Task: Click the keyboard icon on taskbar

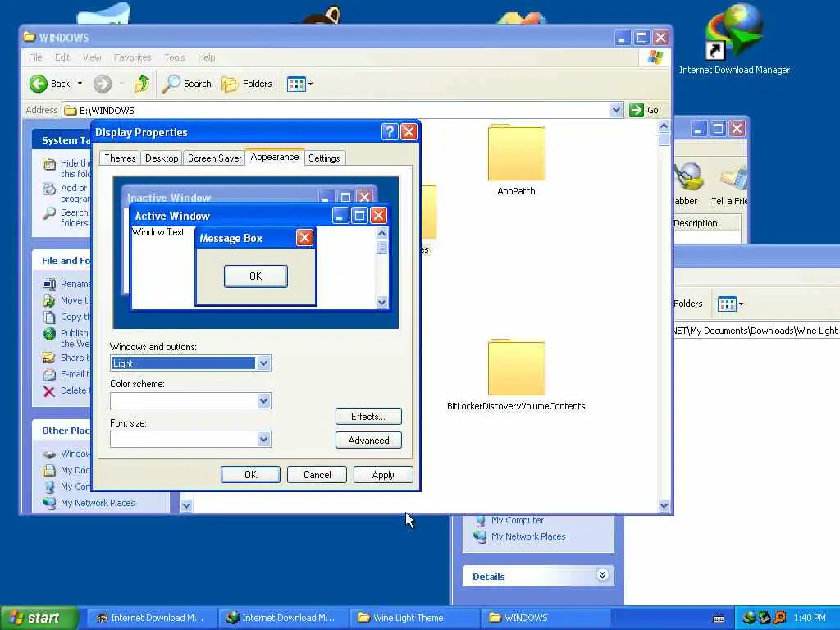Action: 719,619
